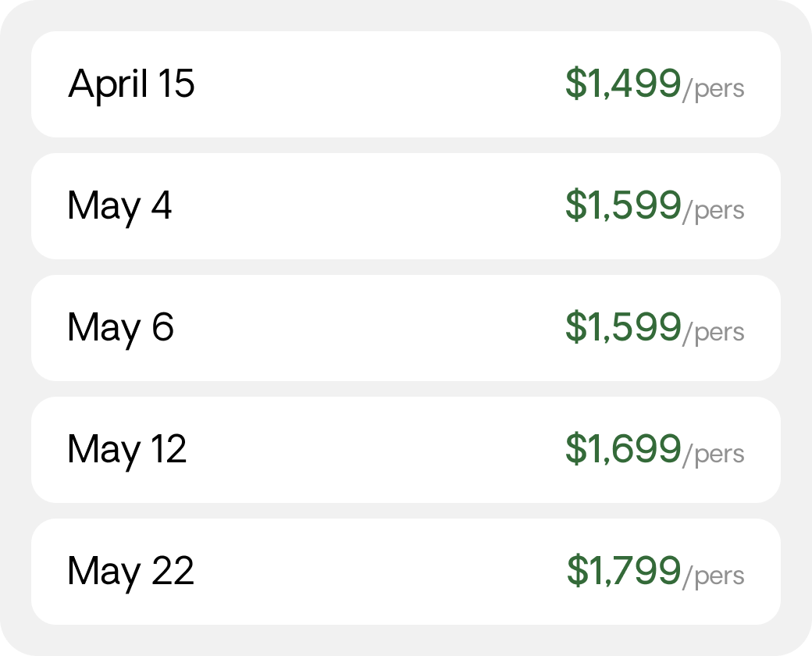
Task: Click the $1,799 price for May 22
Action: click(624, 571)
